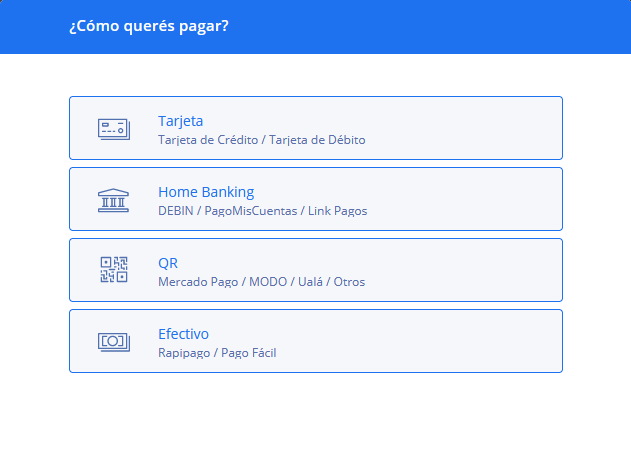Image resolution: width=631 pixels, height=451 pixels.
Task: Click the Otros text under QR
Action: click(349, 282)
